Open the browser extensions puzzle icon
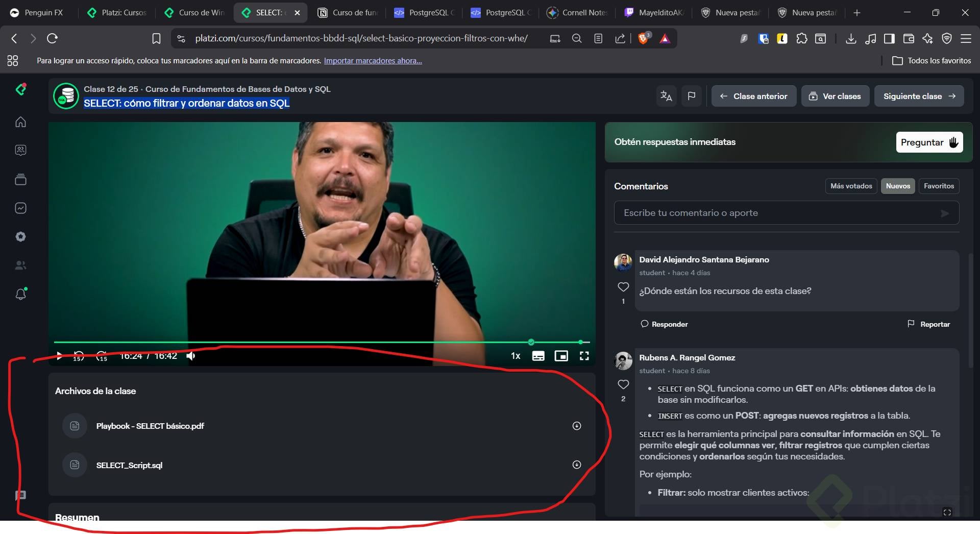Image resolution: width=980 pixels, height=534 pixels. point(802,38)
